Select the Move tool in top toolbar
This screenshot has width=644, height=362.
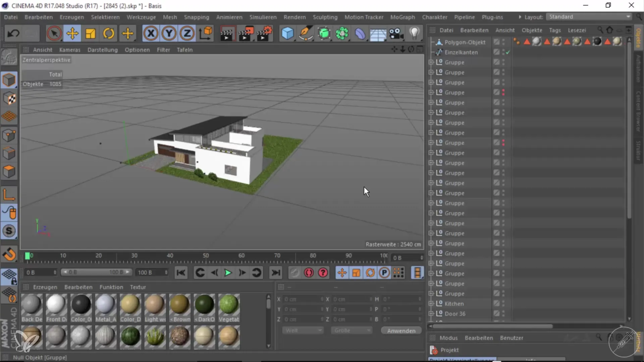tap(72, 33)
